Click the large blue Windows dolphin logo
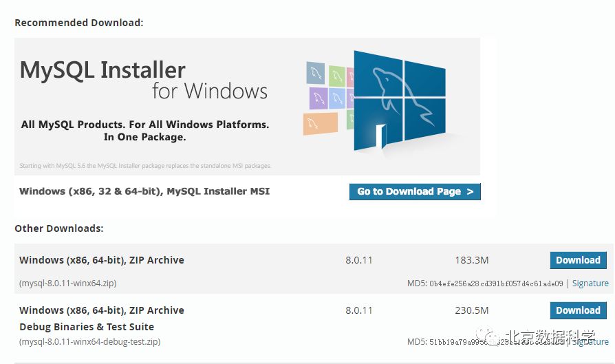The height and width of the screenshot is (364, 615). coord(401,100)
